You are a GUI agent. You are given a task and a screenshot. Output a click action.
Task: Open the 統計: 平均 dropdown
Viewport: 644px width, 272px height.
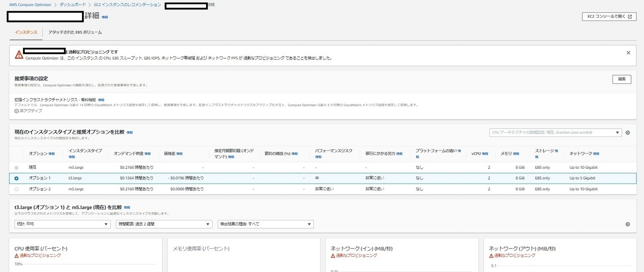pos(63,224)
